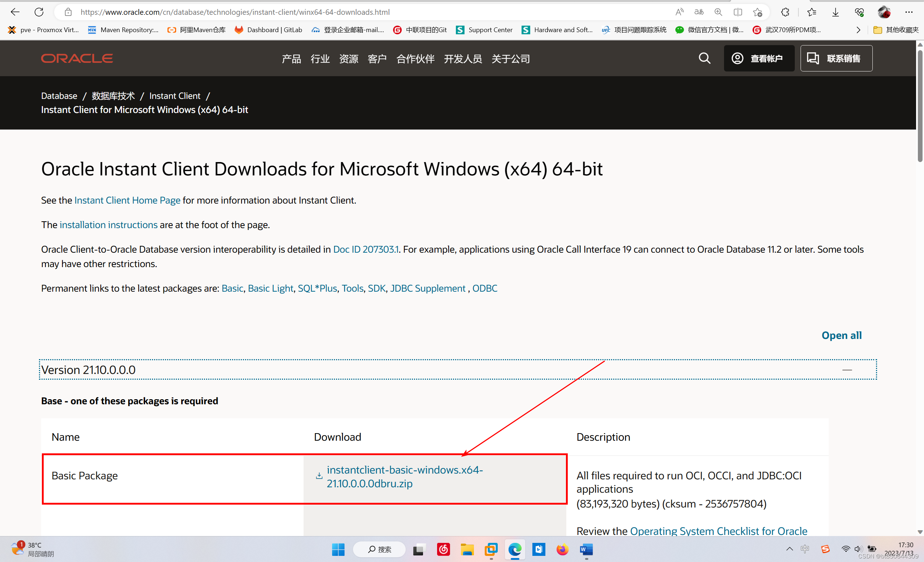Click the Windows Start button
This screenshot has width=924, height=562.
click(338, 550)
